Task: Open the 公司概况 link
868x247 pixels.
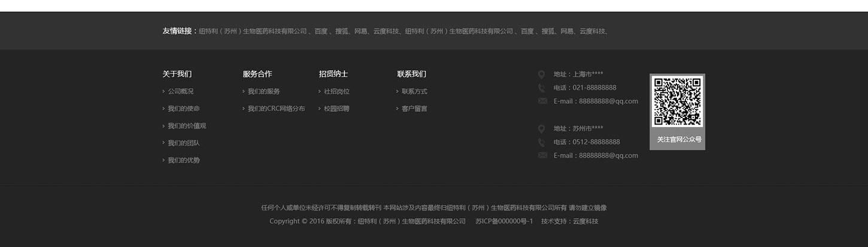Action: point(180,92)
